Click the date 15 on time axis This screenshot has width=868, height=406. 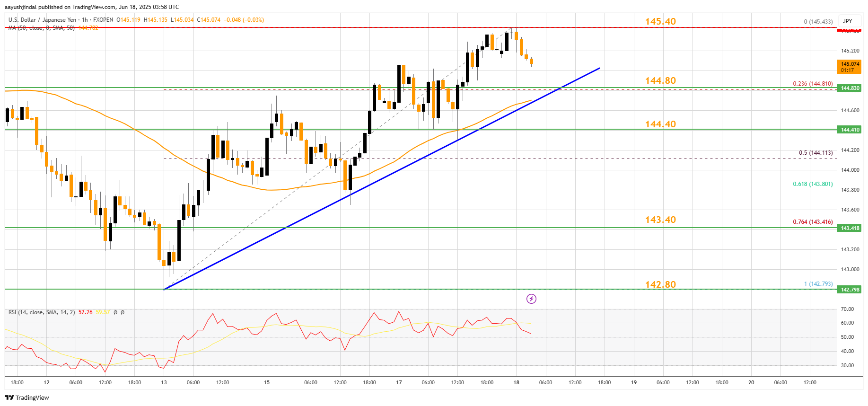(x=267, y=382)
